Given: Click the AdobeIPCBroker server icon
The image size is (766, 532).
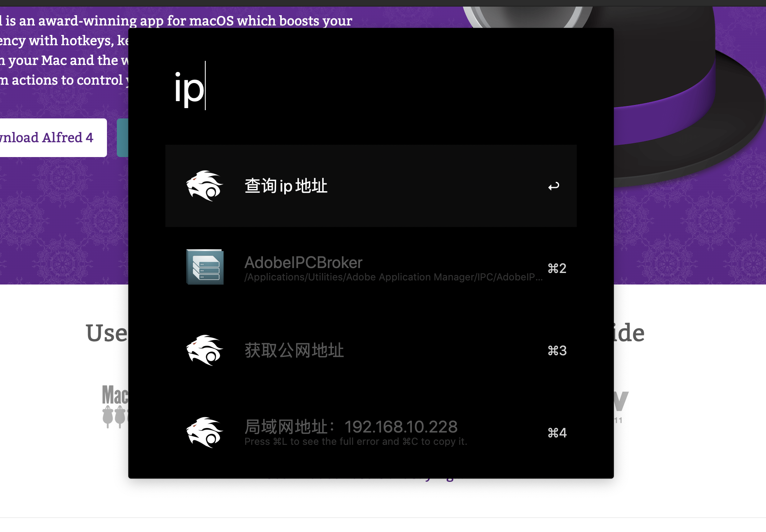Looking at the screenshot, I should [205, 267].
